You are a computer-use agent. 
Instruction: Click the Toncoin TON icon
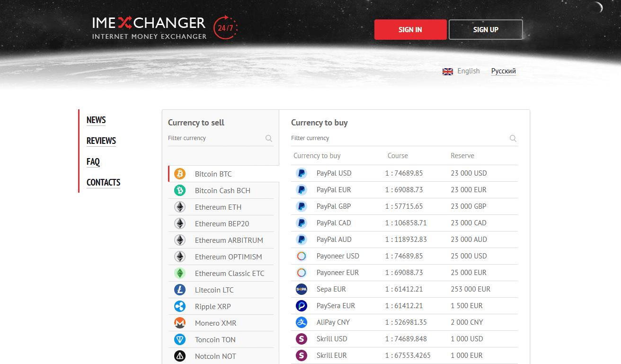(180, 339)
